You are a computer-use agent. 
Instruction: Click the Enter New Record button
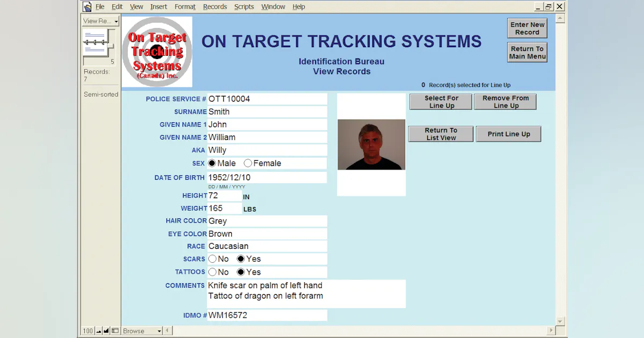point(527,28)
